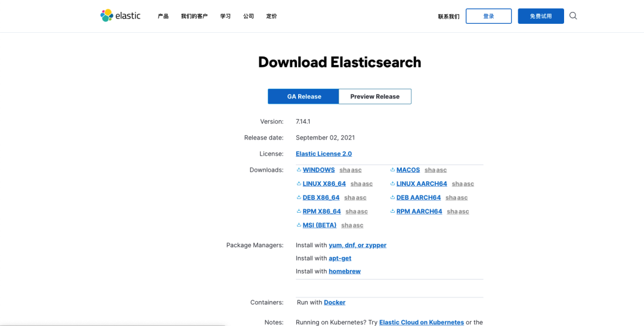Click download icon beside RPM X86_64

[x=299, y=212]
